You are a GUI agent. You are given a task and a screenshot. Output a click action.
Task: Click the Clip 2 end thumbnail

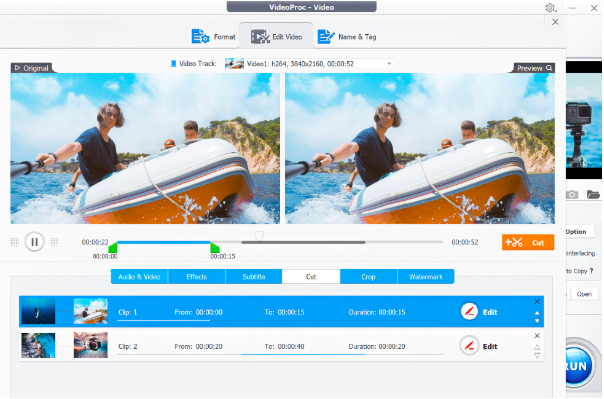pyautogui.click(x=91, y=345)
